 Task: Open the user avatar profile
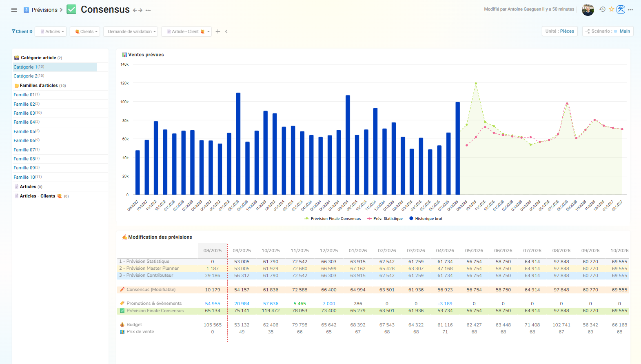(x=588, y=10)
